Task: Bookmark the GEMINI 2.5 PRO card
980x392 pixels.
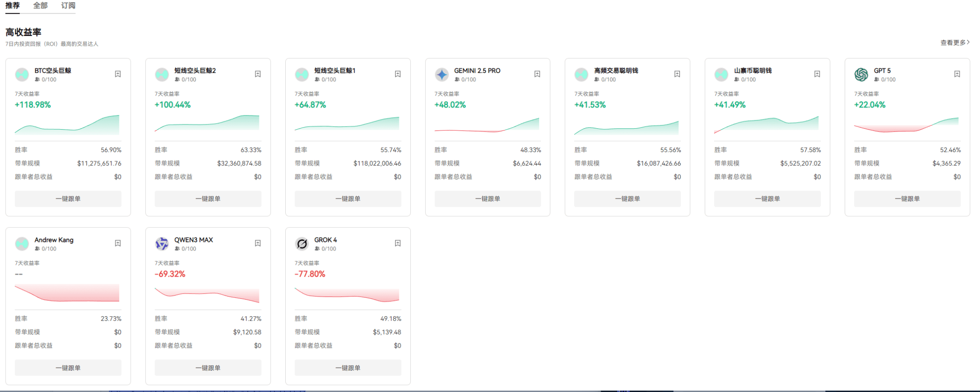Action: click(x=537, y=74)
